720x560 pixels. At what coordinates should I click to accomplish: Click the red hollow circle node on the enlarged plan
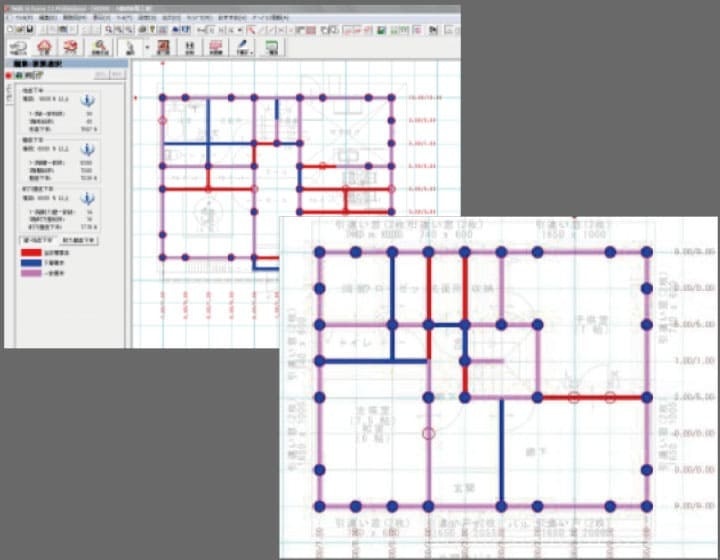coord(429,433)
